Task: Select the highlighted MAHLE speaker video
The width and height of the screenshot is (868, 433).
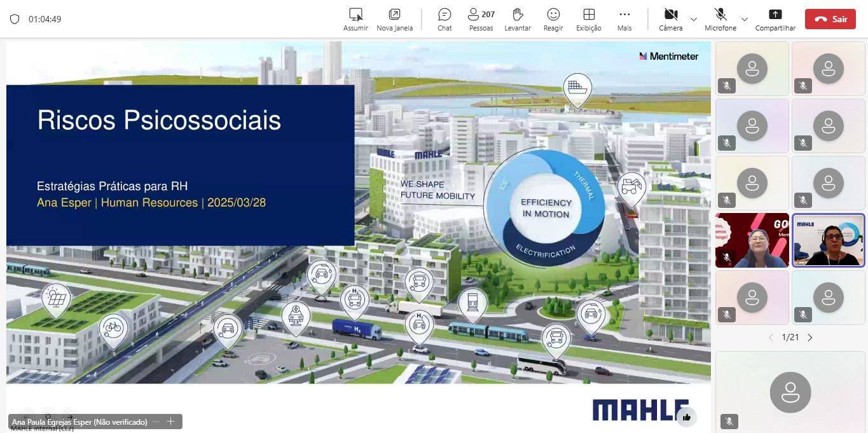Action: pos(828,240)
